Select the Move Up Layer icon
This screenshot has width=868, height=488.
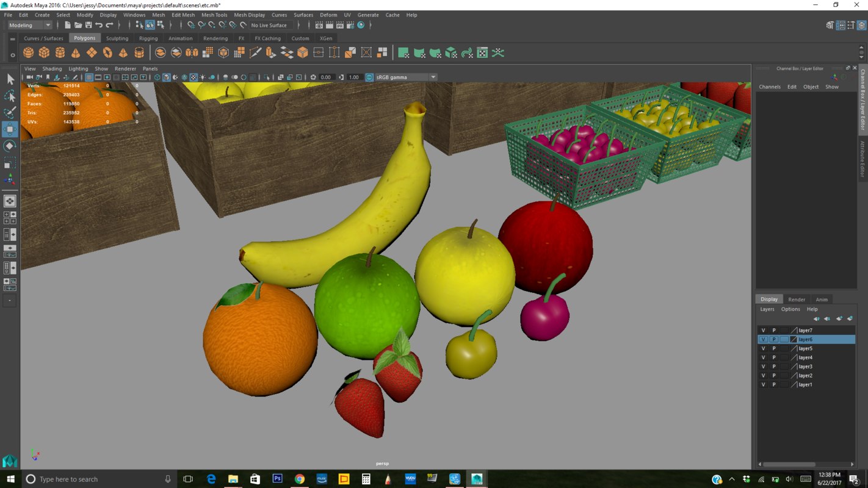pos(816,318)
